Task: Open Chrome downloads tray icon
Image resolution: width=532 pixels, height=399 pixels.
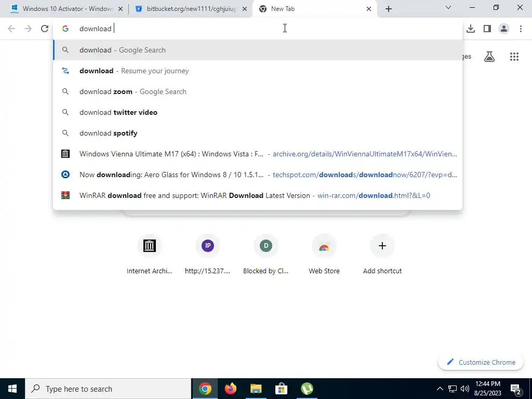Action: click(471, 29)
